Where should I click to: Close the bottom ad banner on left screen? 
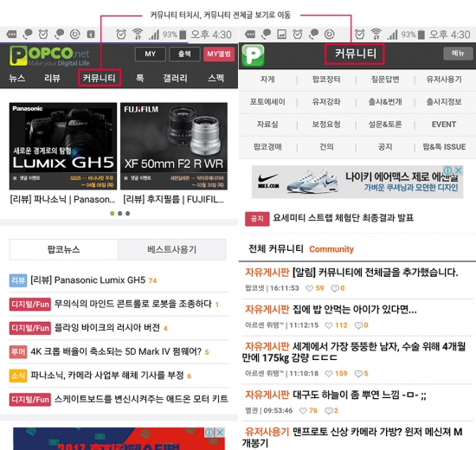coord(220,432)
